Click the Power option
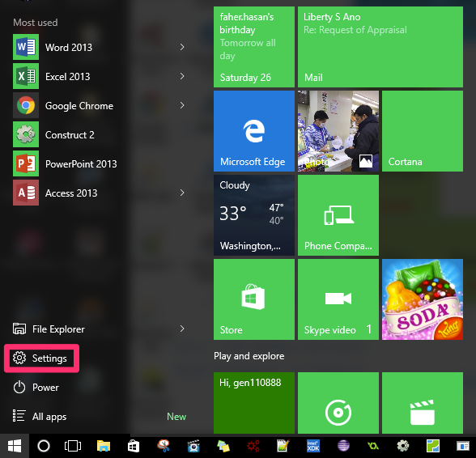Screen dimensions: 476x458 36,388
